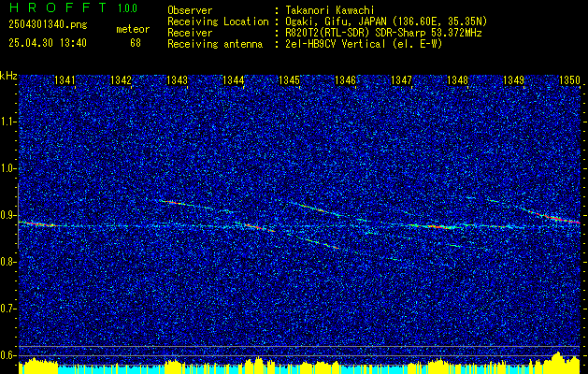The height and width of the screenshot is (374, 588).
Task: Click the Receiving antenna label
Action: pos(215,44)
